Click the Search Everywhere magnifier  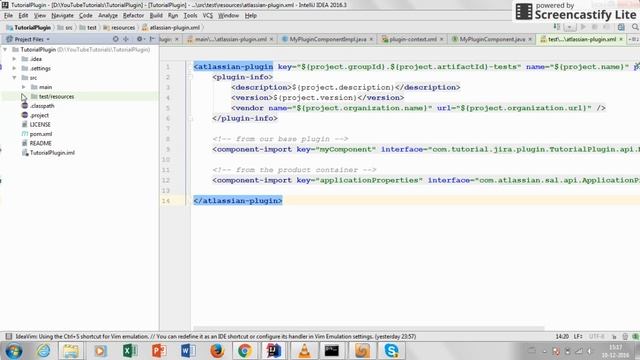(635, 27)
